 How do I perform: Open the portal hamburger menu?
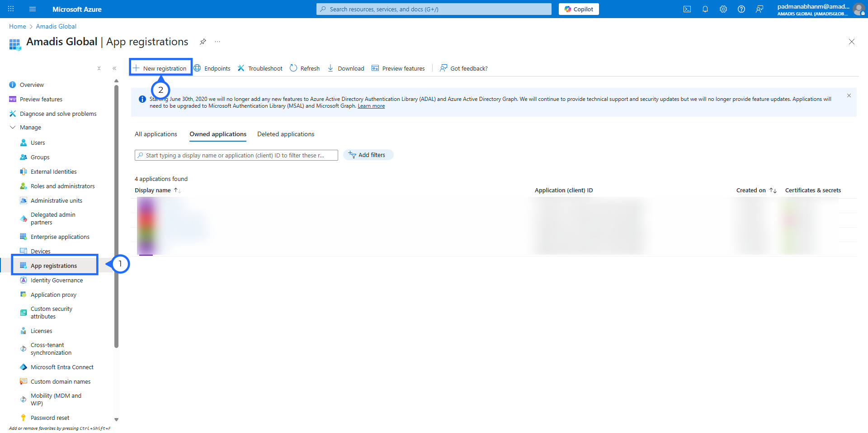pyautogui.click(x=33, y=9)
